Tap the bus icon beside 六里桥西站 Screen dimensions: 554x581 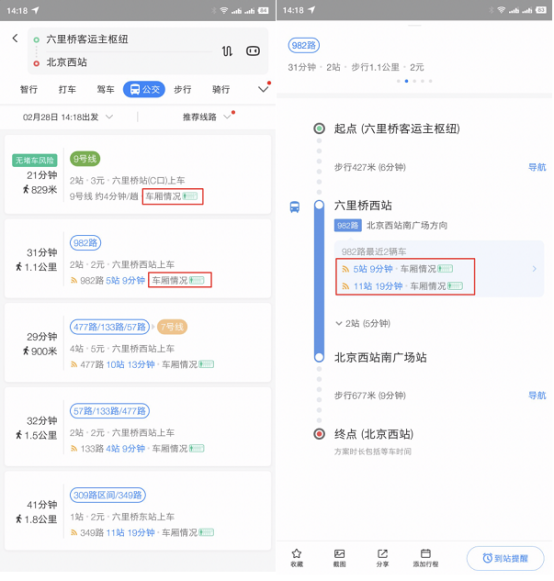click(x=295, y=207)
